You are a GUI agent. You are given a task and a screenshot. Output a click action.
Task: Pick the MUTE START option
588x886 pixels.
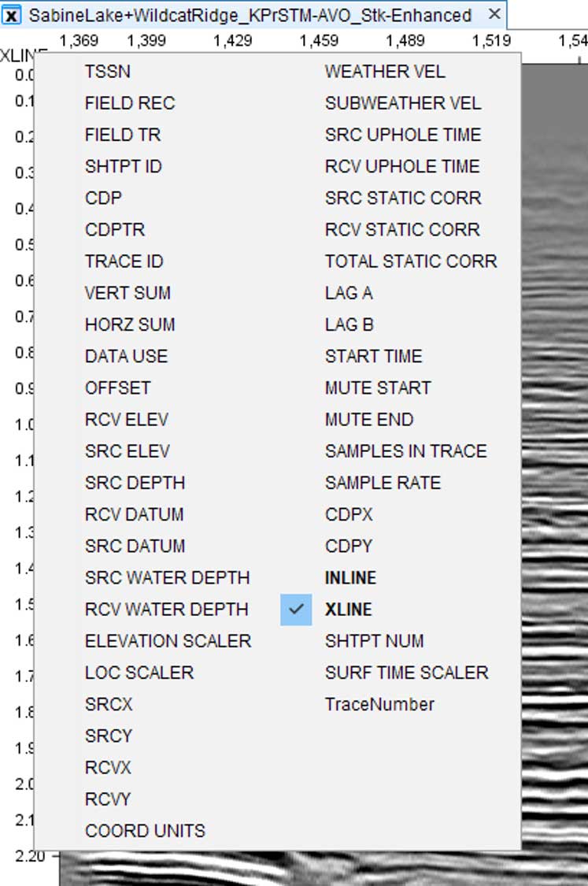tap(378, 387)
